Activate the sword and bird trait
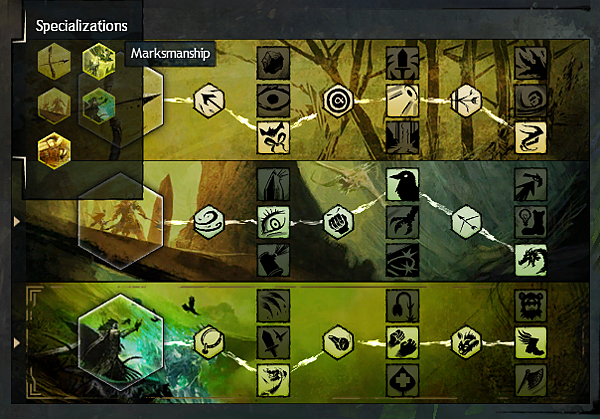The width and height of the screenshot is (600, 419). coord(273,342)
